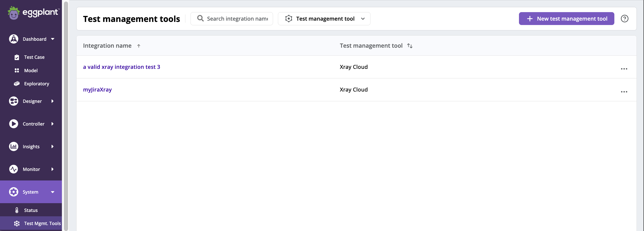Viewport: 644px width, 231px height.
Task: Focus the Search integration name field
Action: [232, 19]
